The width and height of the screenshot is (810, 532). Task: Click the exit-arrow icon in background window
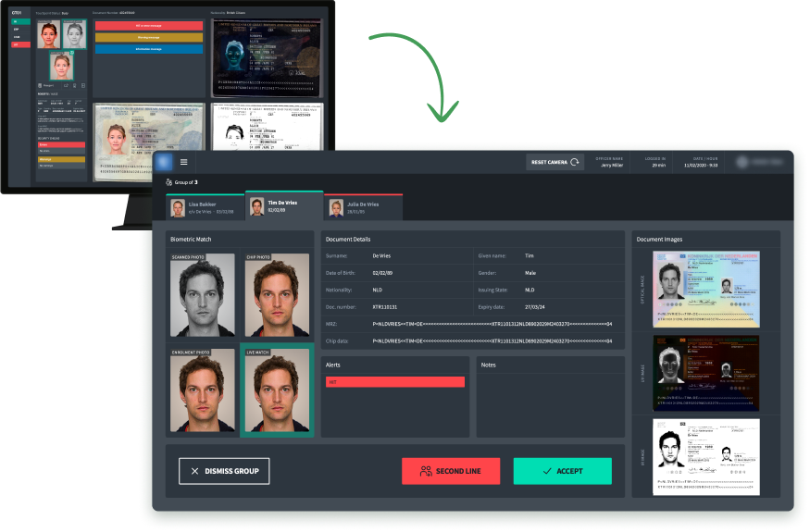pos(83,85)
